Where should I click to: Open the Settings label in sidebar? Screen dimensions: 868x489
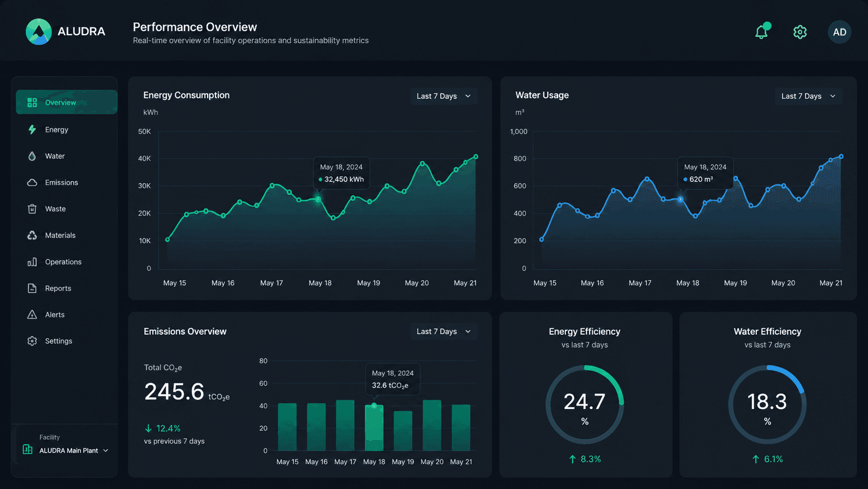[59, 341]
